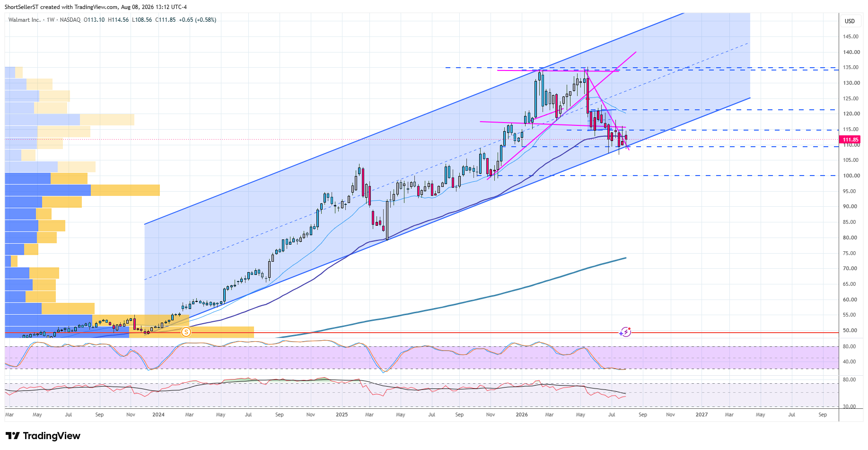The height and width of the screenshot is (450, 868).
Task: Click the 1W interval in the legend
Action: pos(51,20)
